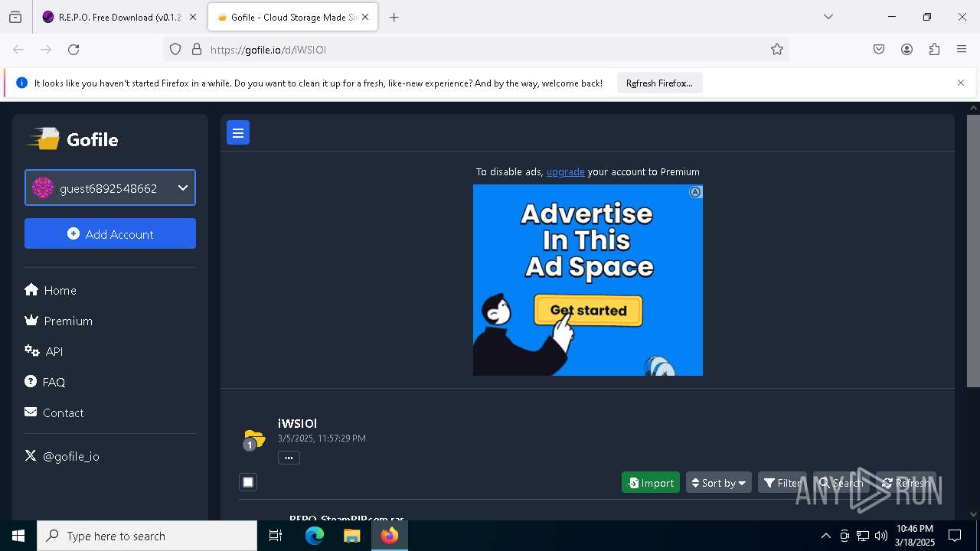Click Get started in the ad

[x=588, y=310]
